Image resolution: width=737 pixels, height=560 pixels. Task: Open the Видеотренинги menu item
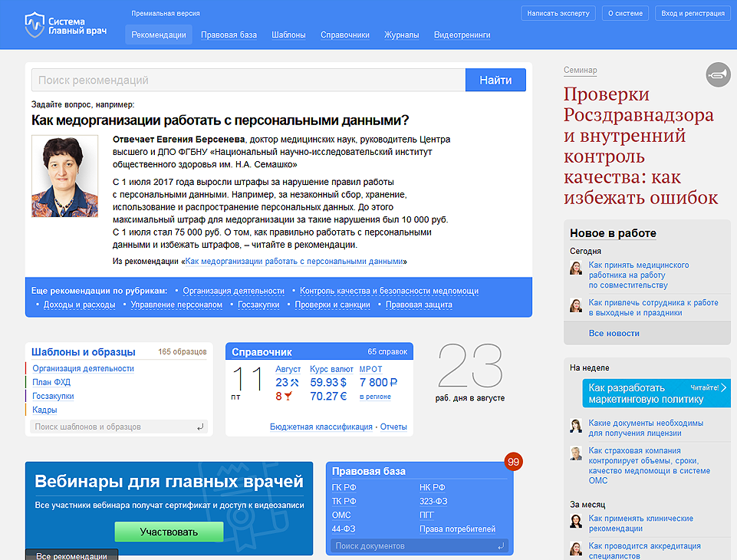[462, 35]
